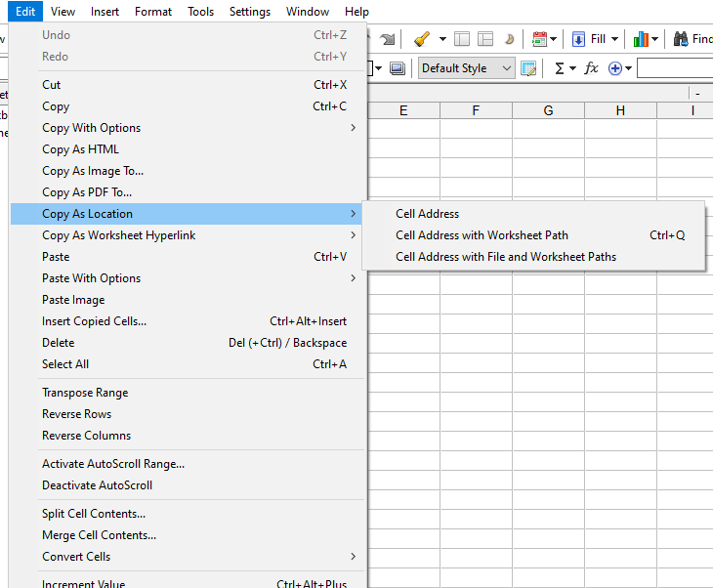Open the Settings menu

pos(250,12)
